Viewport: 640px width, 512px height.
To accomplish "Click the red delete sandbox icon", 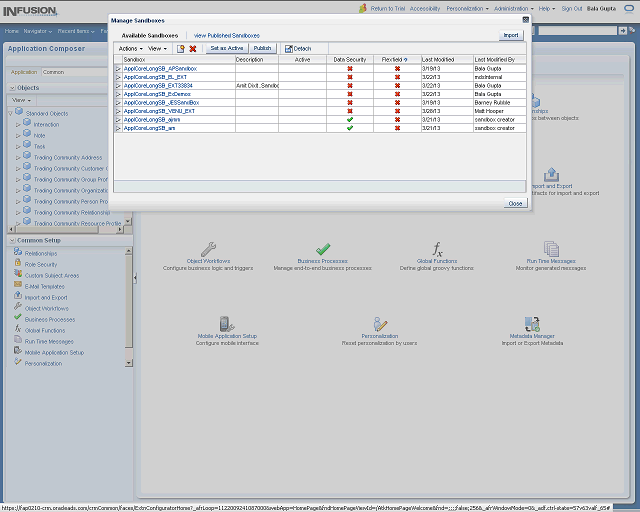I will pos(193,48).
